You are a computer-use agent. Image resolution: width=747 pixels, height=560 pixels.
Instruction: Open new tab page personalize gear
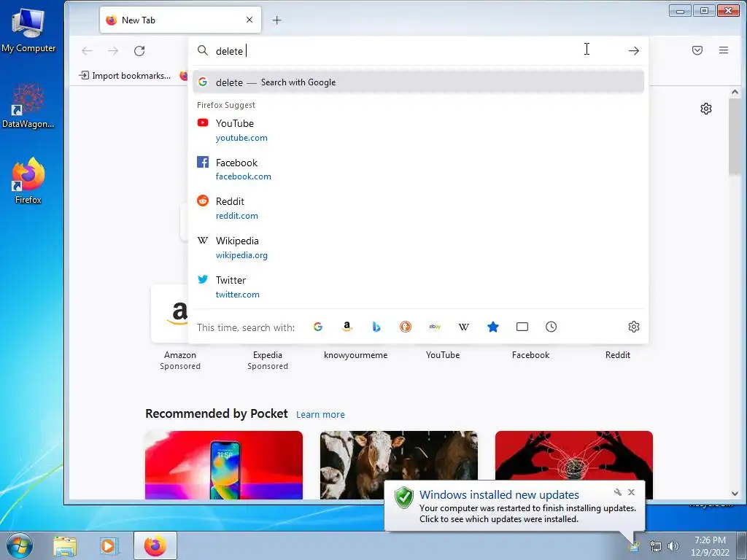tap(706, 109)
